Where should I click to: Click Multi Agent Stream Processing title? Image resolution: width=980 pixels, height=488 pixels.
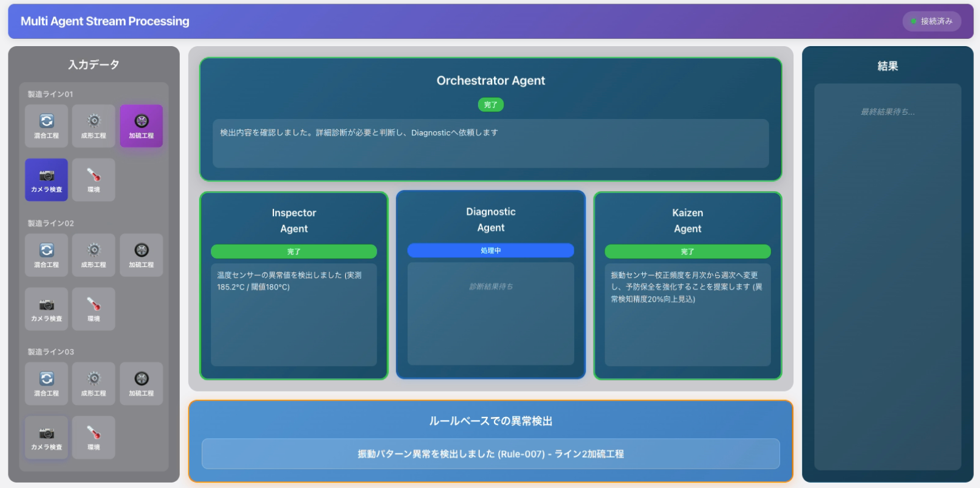(105, 21)
